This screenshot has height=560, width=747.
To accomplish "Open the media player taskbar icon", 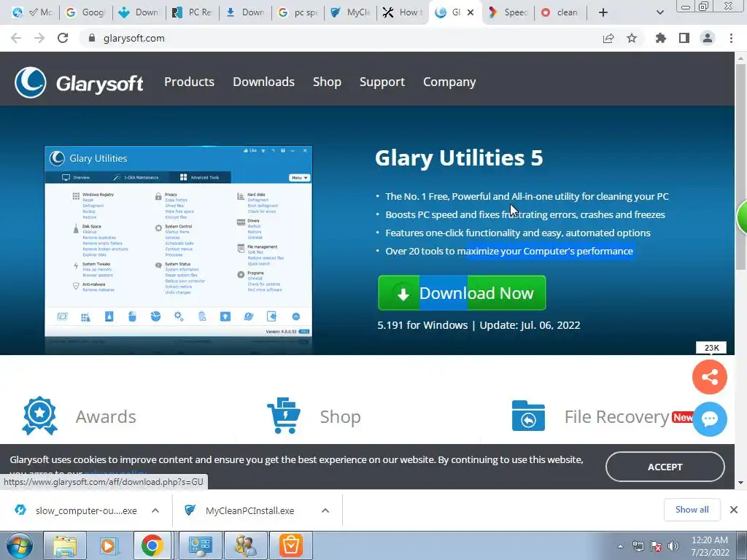I will tap(108, 545).
